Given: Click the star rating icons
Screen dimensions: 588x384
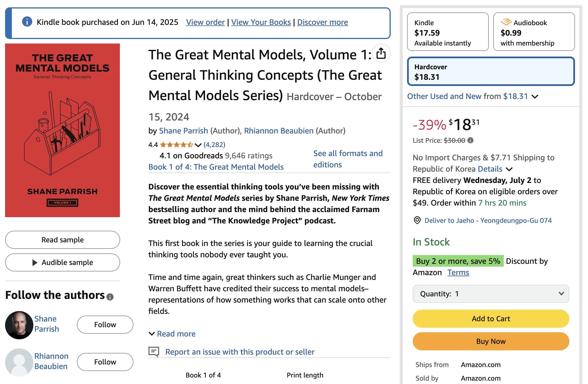Looking at the screenshot, I should (176, 145).
